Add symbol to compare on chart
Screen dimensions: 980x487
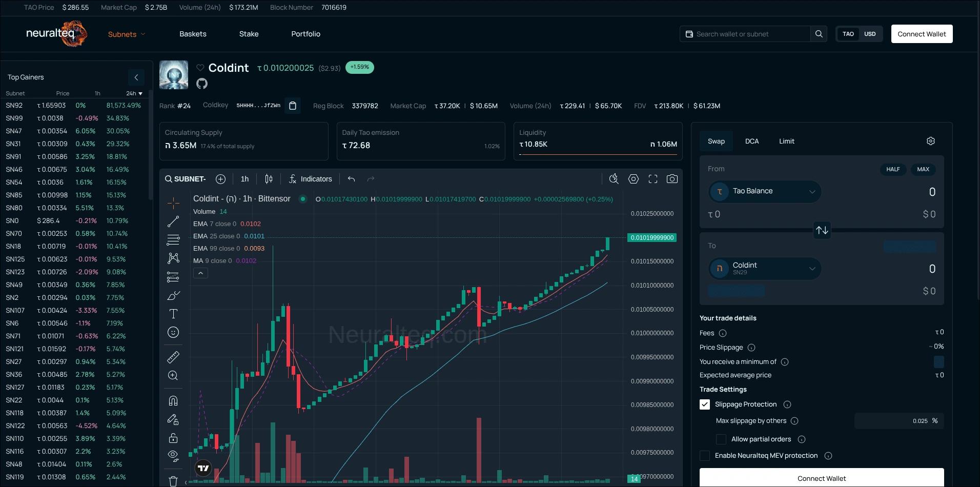(x=220, y=179)
